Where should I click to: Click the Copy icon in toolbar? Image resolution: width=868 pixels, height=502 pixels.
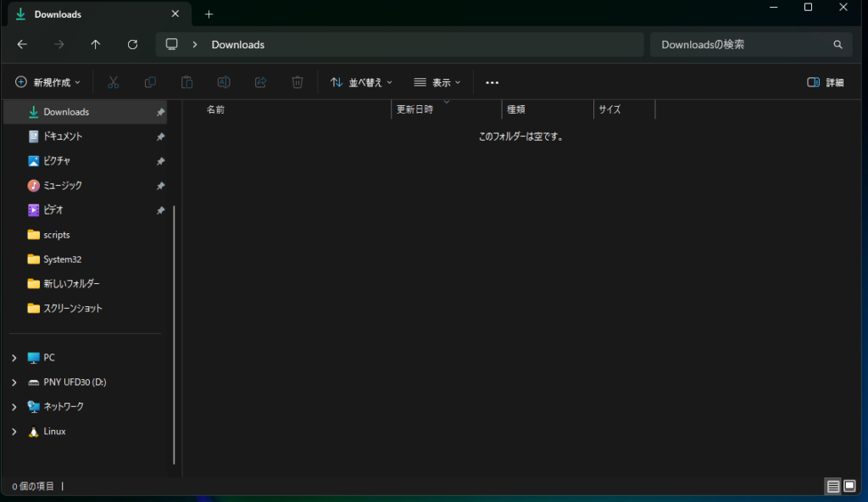[150, 82]
